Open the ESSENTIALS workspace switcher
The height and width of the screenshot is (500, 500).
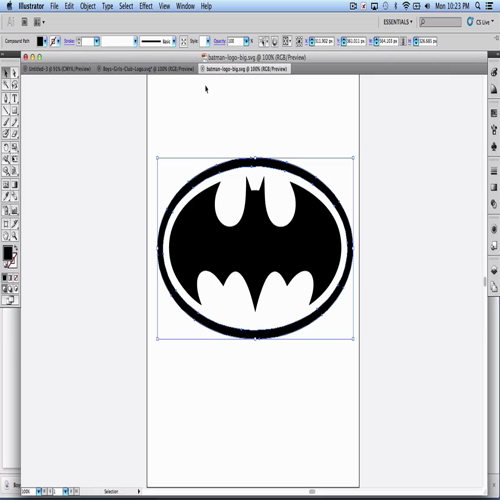(x=398, y=22)
